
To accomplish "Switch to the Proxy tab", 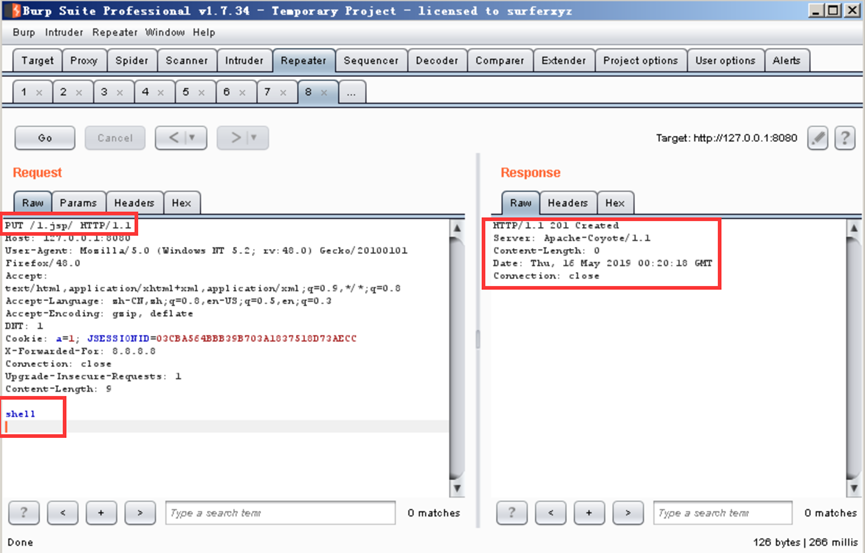I will 84,61.
